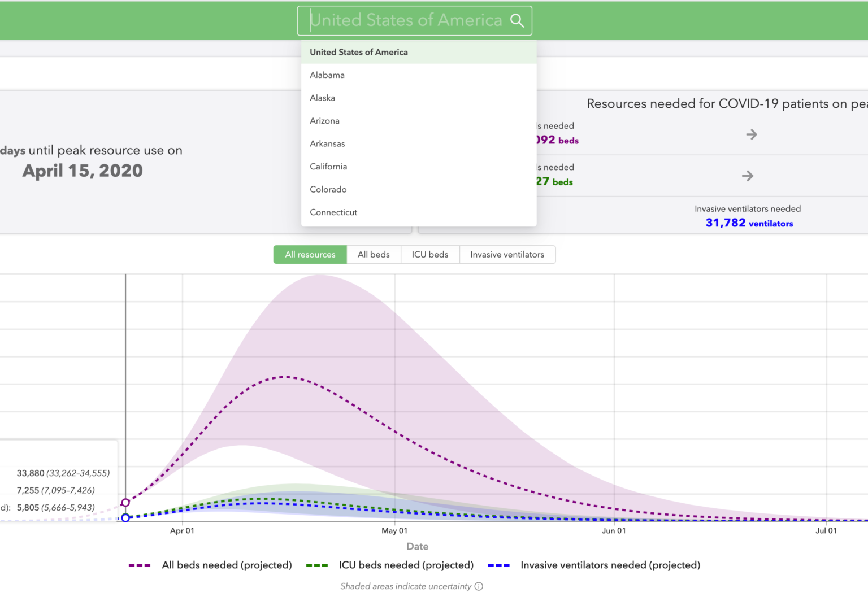Select the All resources tab
The image size is (868, 597).
[x=310, y=255]
